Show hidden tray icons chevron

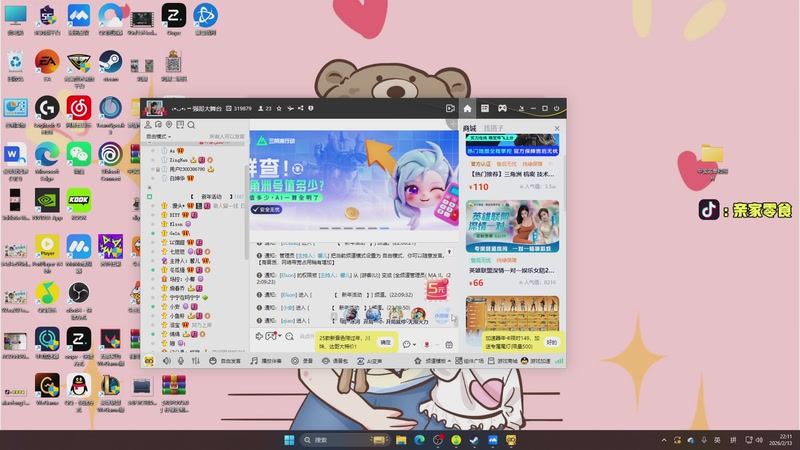[664, 440]
